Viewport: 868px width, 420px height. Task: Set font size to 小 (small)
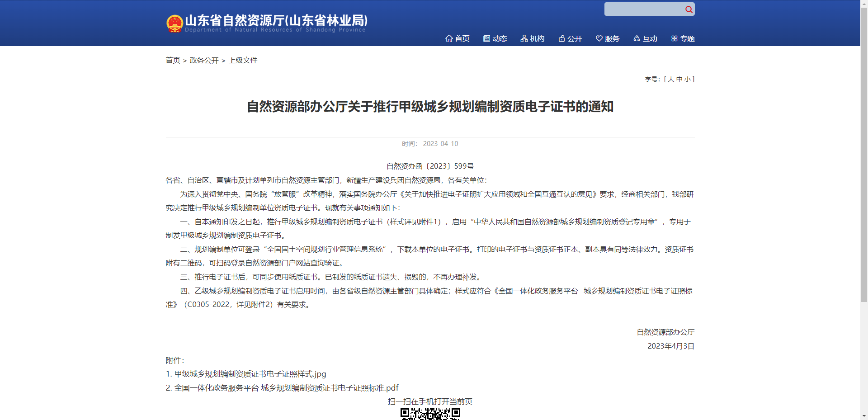pos(687,79)
